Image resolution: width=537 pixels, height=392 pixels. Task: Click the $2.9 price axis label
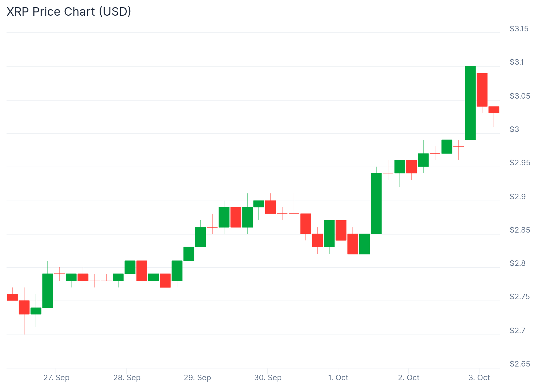517,197
